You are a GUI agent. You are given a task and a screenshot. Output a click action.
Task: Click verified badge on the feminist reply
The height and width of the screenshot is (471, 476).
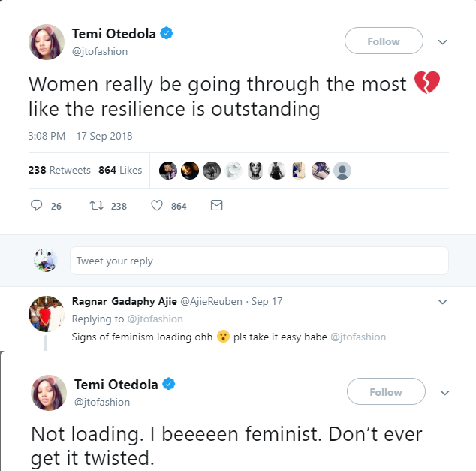tap(169, 384)
